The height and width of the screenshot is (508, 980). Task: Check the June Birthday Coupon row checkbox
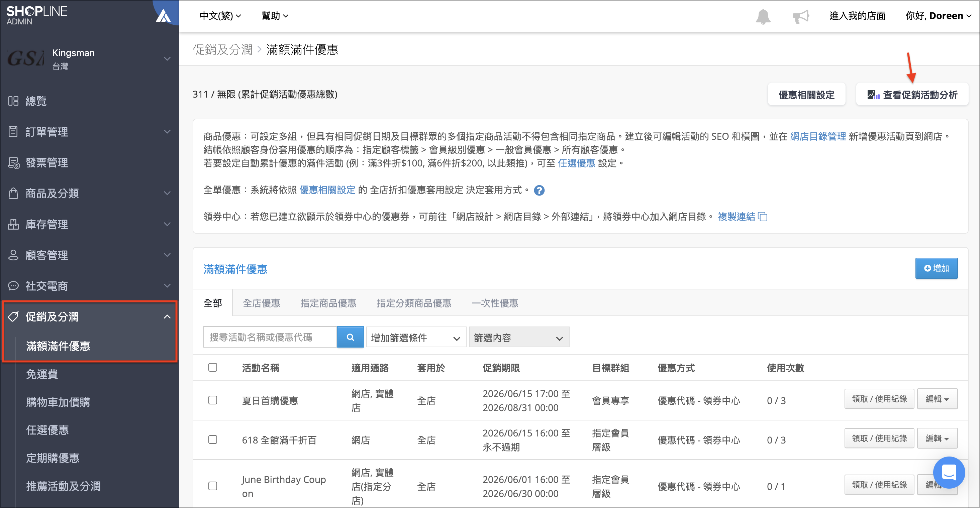213,486
